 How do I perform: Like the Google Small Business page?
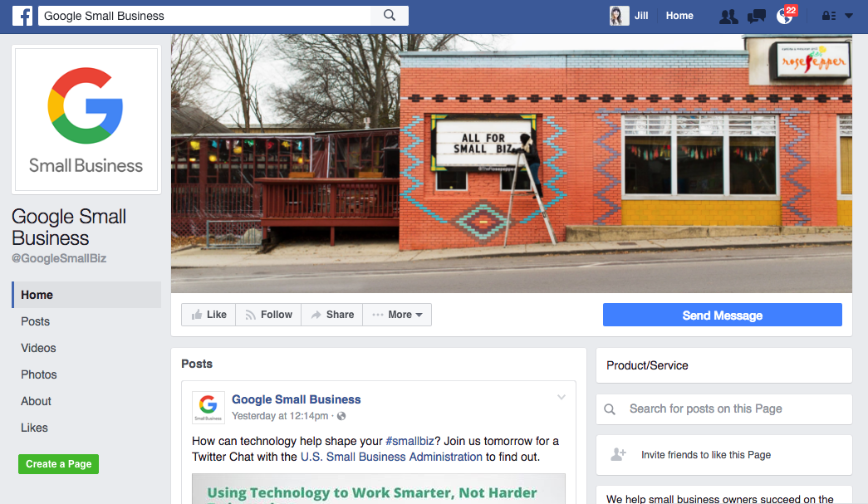pos(208,315)
